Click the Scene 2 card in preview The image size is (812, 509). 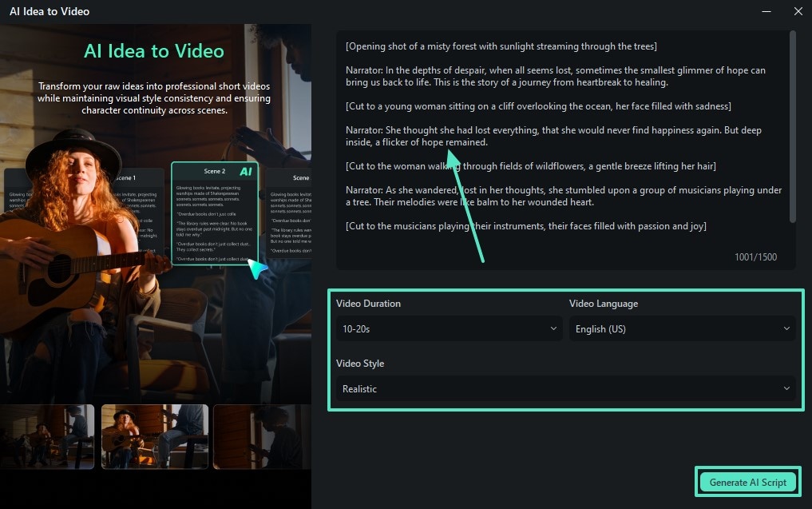(x=215, y=213)
